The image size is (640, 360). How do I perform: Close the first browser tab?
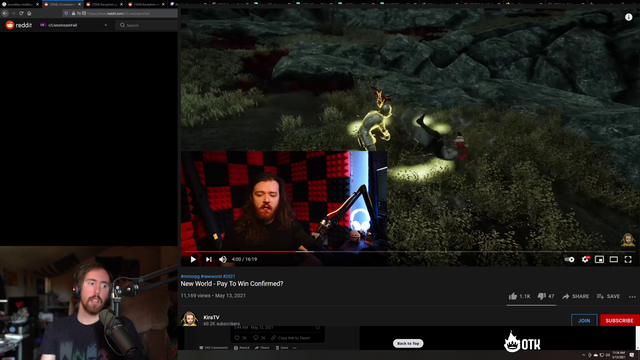coord(37,4)
